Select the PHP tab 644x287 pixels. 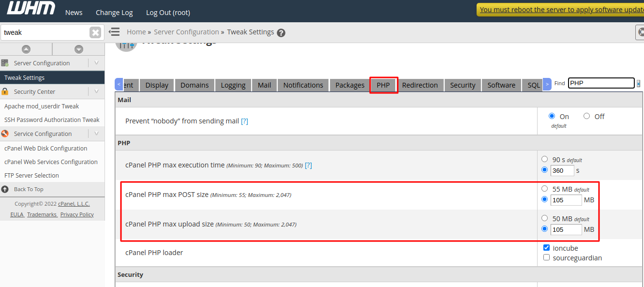383,85
